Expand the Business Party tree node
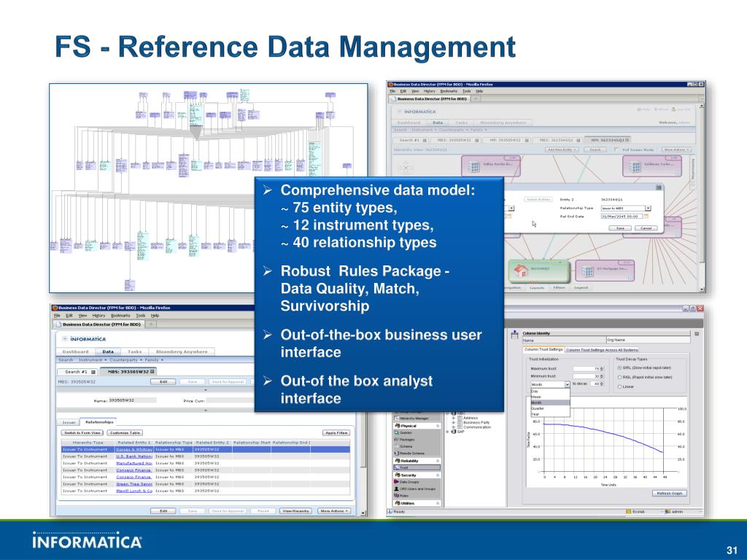The width and height of the screenshot is (747, 560). pos(454,422)
